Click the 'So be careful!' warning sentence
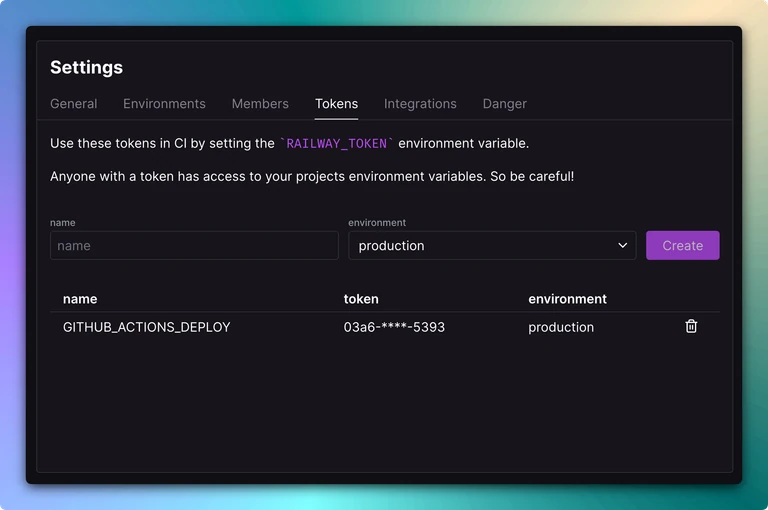768x510 pixels. tap(532, 176)
